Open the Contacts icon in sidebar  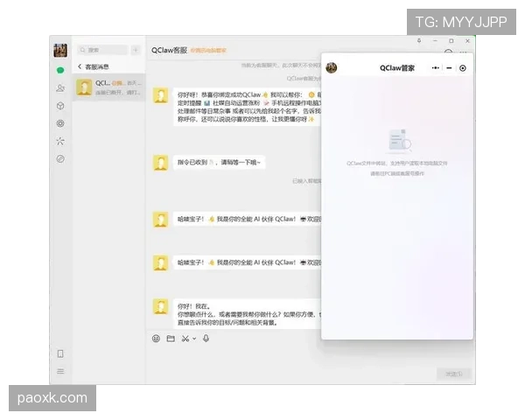click(60, 88)
